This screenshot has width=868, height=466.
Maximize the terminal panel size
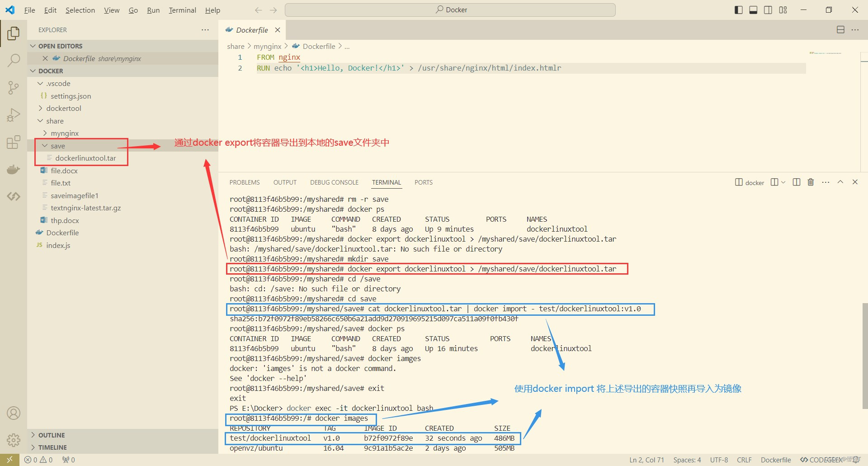click(x=840, y=182)
